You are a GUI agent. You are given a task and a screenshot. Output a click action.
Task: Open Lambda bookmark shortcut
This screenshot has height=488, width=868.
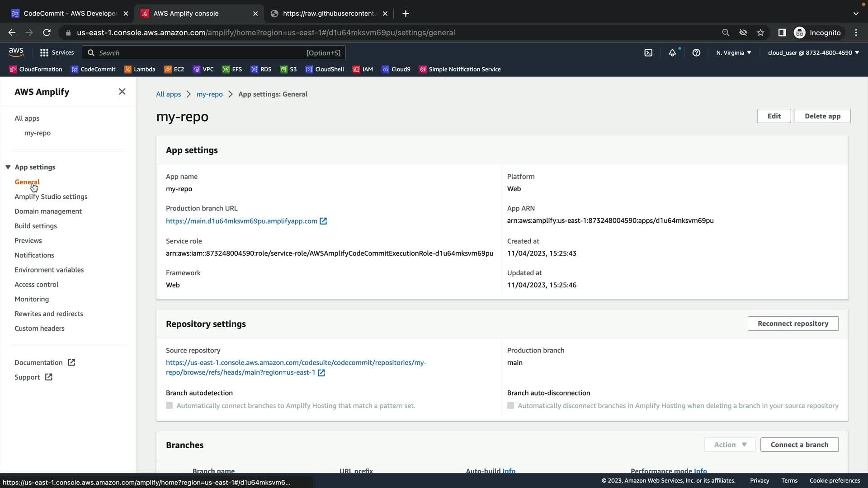(x=140, y=69)
